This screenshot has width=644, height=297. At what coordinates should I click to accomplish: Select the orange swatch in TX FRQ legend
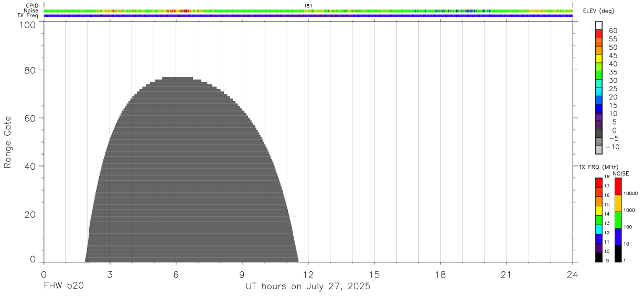point(599,201)
